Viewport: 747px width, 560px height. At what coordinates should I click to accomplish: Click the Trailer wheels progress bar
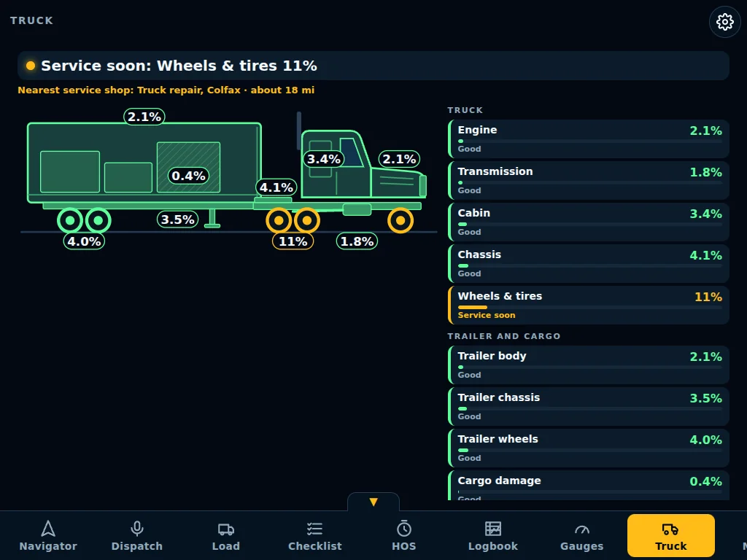[x=589, y=450]
